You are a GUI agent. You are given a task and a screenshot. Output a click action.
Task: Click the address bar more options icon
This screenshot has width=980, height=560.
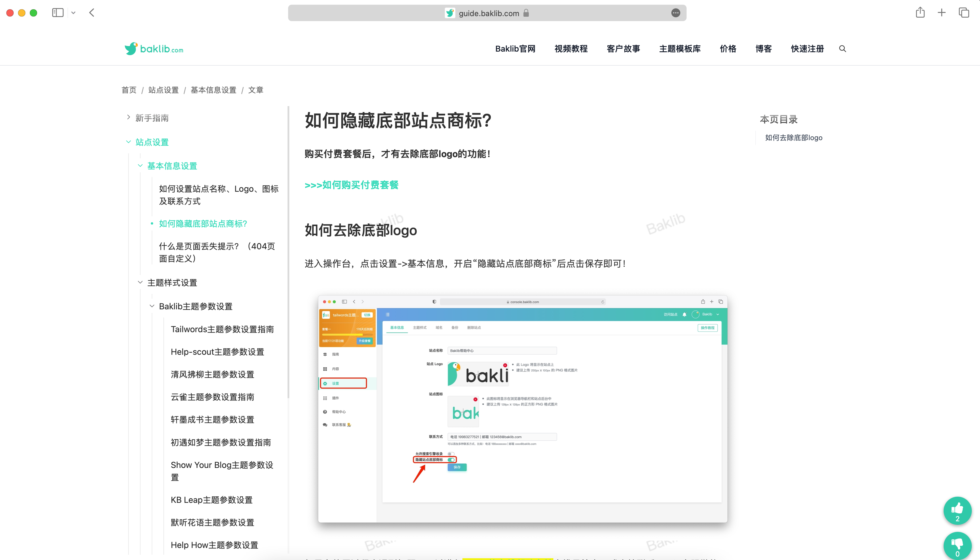675,13
